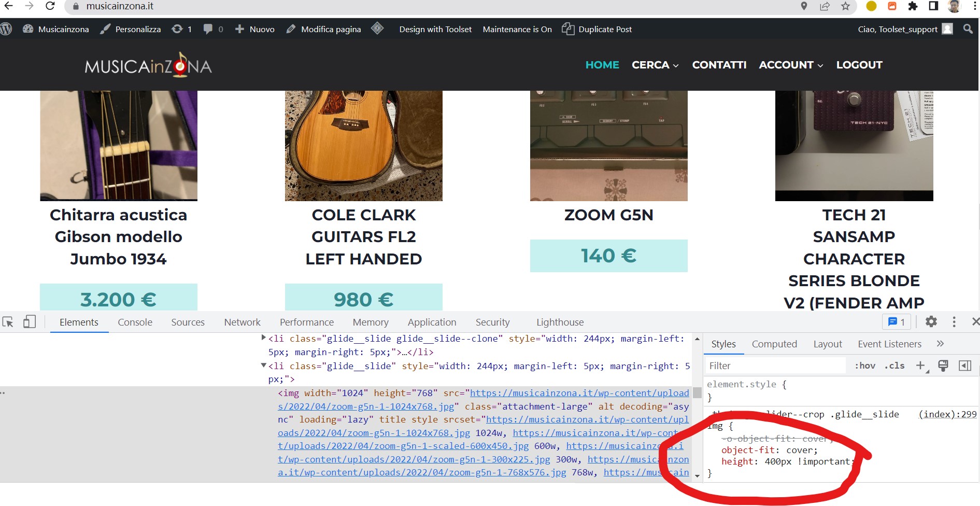
Task: Click the LOGOUT link
Action: click(859, 65)
